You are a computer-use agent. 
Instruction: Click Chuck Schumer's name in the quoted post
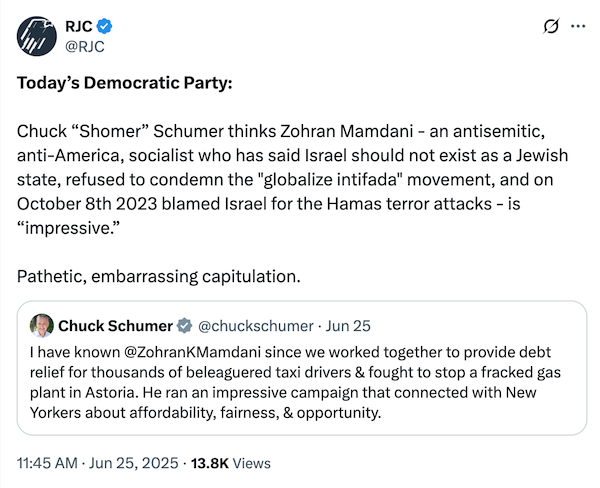(115, 326)
